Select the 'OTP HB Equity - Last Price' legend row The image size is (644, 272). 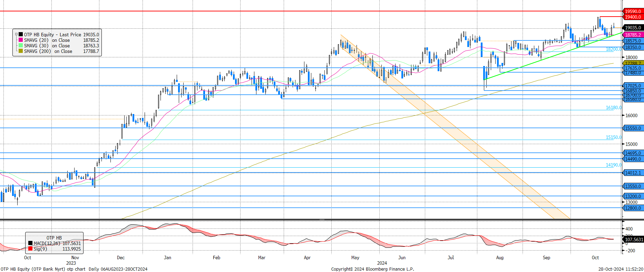pos(59,35)
